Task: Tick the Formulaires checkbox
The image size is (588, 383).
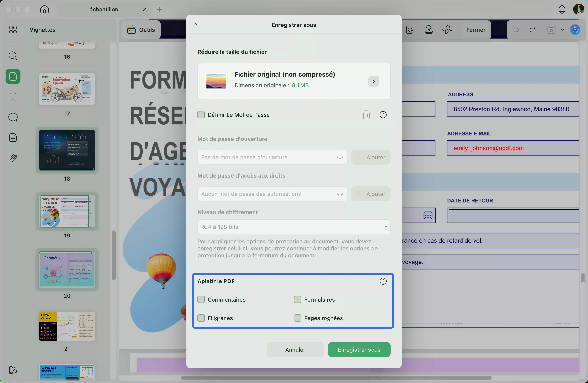Action: (x=297, y=299)
